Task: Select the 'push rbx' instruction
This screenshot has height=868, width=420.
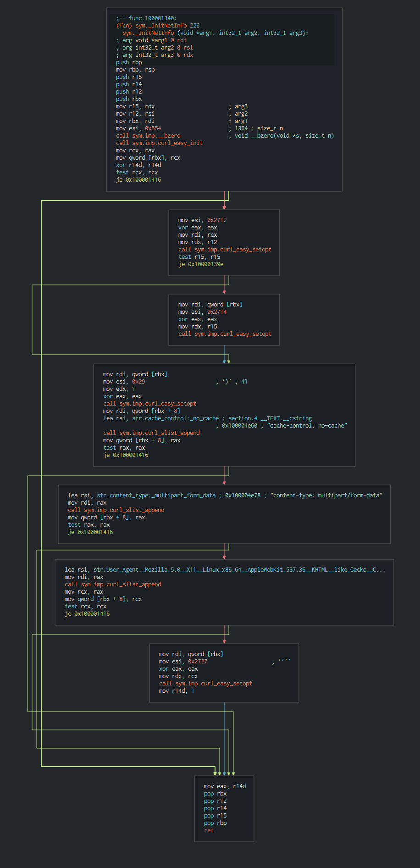Action: [129, 99]
